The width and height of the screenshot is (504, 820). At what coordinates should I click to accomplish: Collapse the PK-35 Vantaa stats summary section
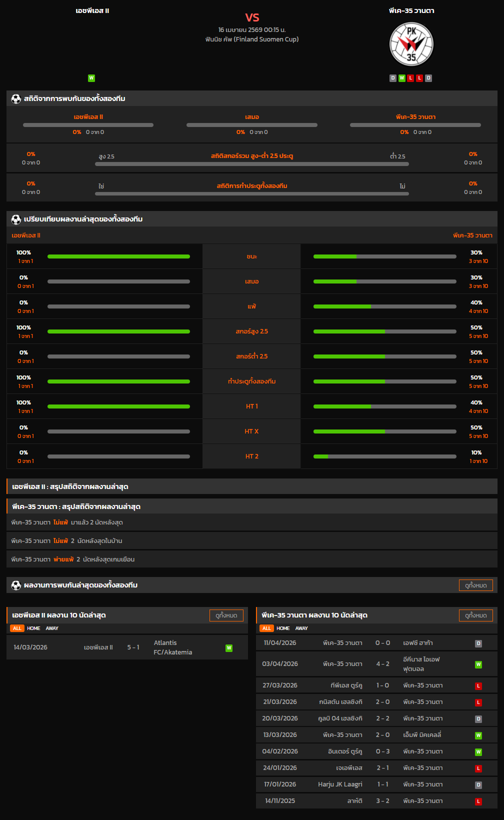[x=252, y=506]
